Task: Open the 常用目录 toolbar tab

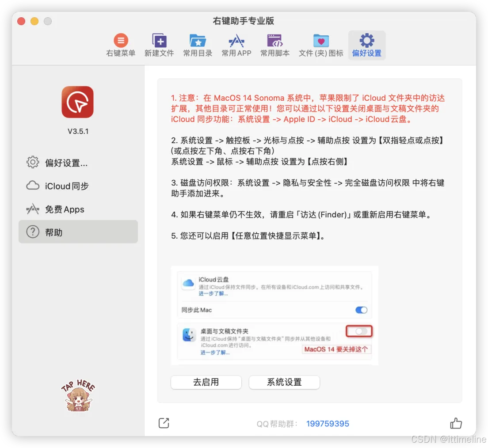Action: click(x=198, y=45)
